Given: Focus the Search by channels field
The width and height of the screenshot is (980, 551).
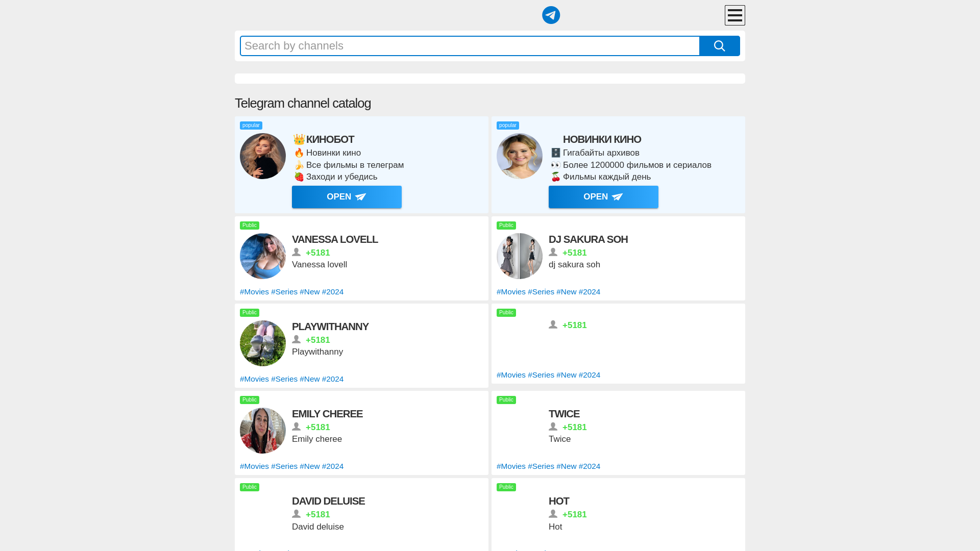Looking at the screenshot, I should [x=470, y=46].
